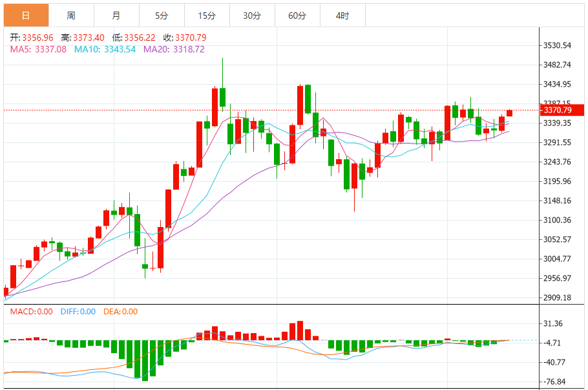Click the MA10: 3343.54 label

(x=105, y=49)
